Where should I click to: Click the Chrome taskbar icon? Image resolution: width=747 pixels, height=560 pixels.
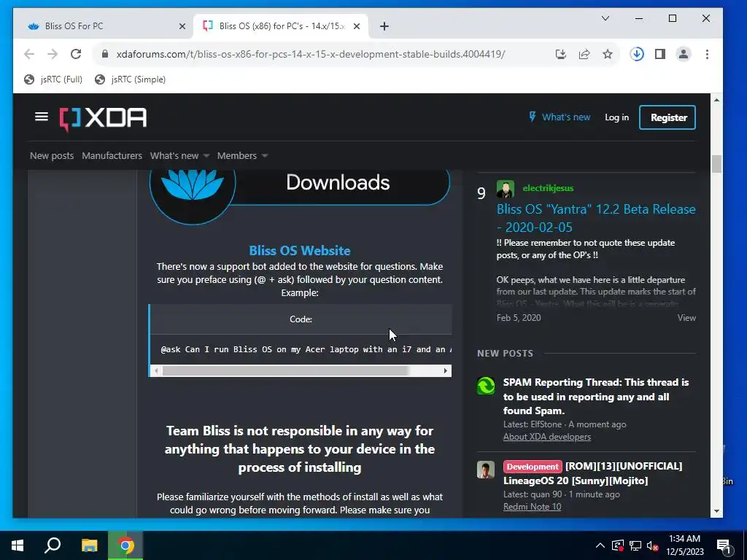125,545
